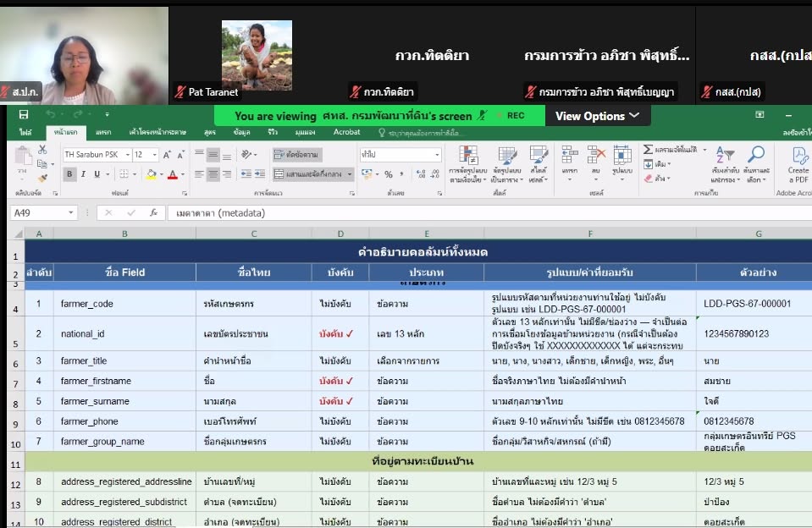812x528 pixels.
Task: Open the font color dropdown arrow
Action: click(183, 174)
